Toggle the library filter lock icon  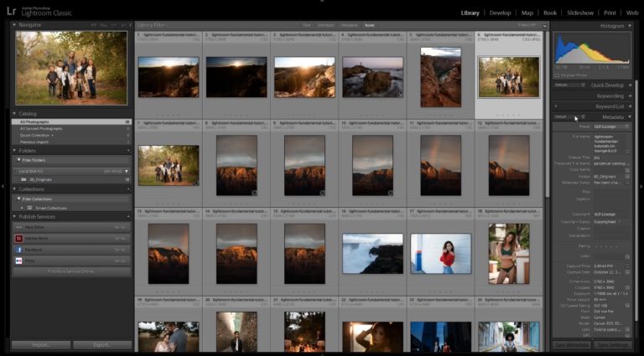tap(545, 25)
